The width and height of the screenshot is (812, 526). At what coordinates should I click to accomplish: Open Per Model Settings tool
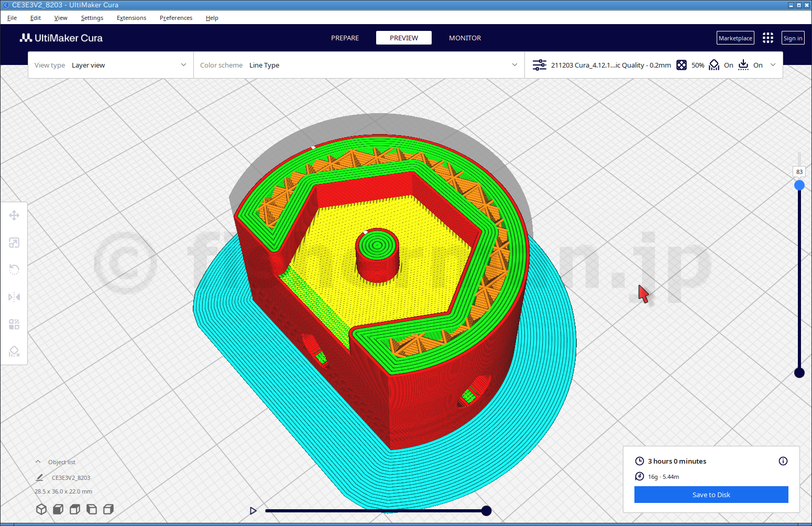coord(14,324)
